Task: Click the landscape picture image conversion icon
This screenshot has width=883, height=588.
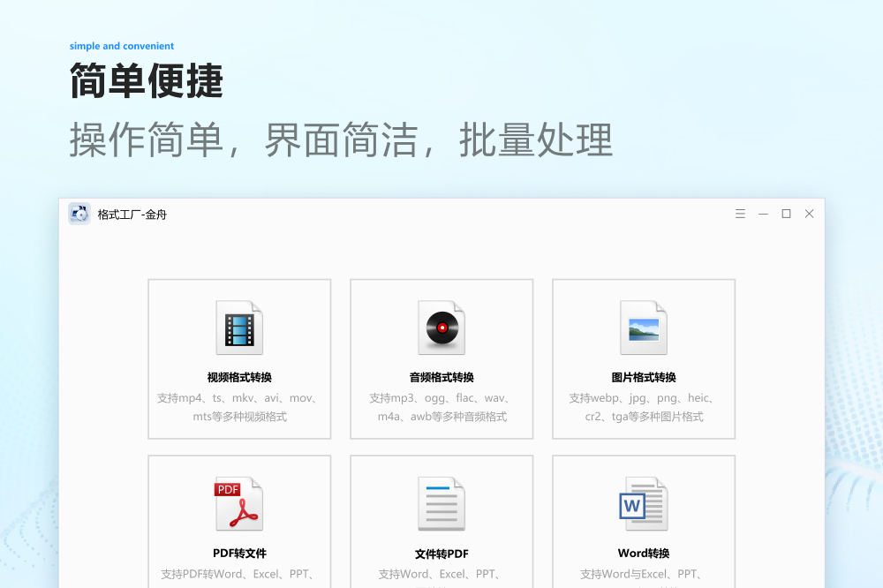Action: (x=644, y=328)
